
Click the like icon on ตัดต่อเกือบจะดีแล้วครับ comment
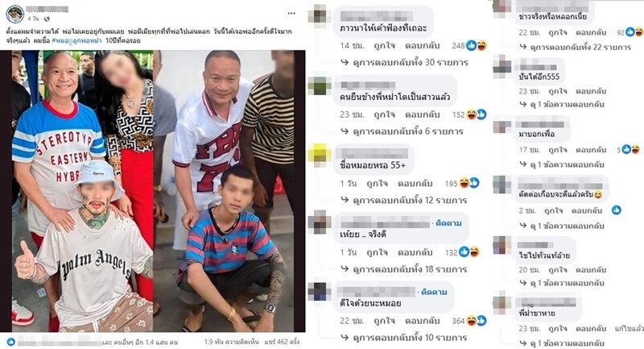[x=617, y=210]
